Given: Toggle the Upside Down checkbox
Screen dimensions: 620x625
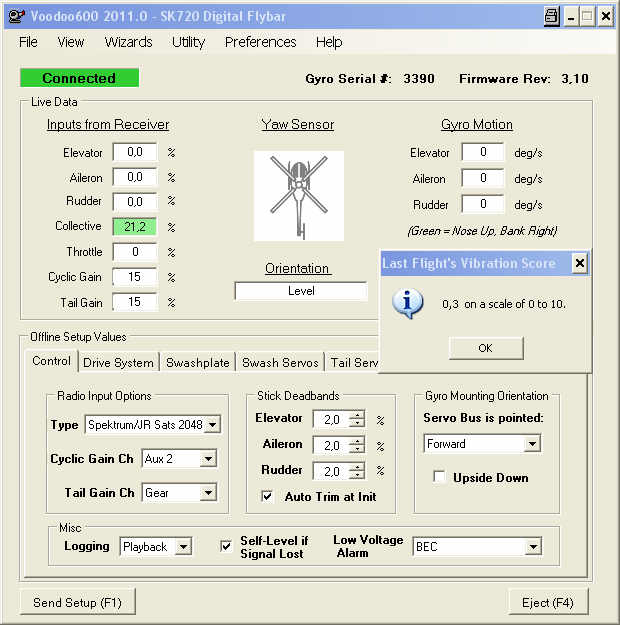Looking at the screenshot, I should coord(439,477).
